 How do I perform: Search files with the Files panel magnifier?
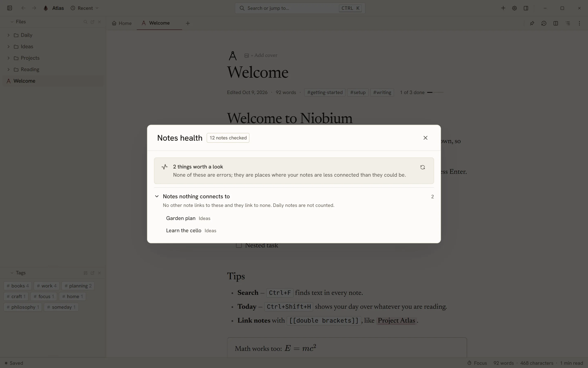pyautogui.click(x=85, y=22)
